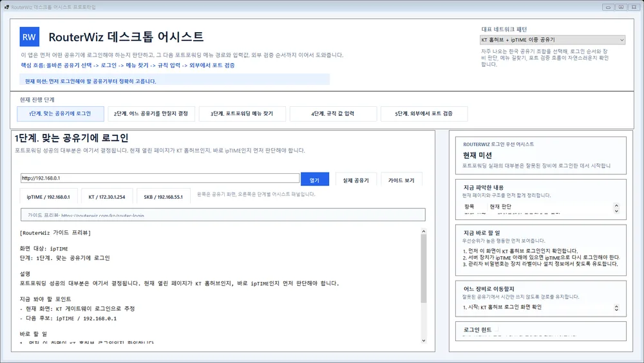The height and width of the screenshot is (363, 644).
Task: Maximize the RouterWiz window
Action: pyautogui.click(x=621, y=7)
